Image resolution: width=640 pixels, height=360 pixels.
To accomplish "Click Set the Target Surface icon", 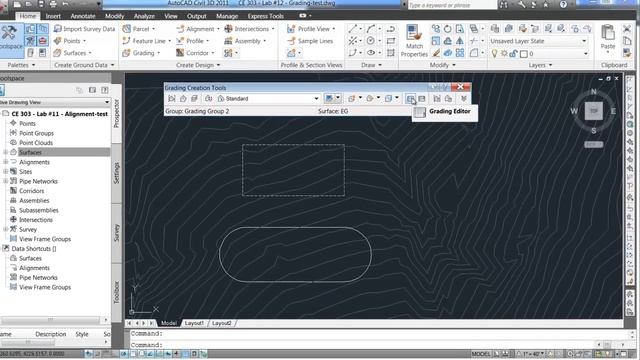I will coord(183,98).
